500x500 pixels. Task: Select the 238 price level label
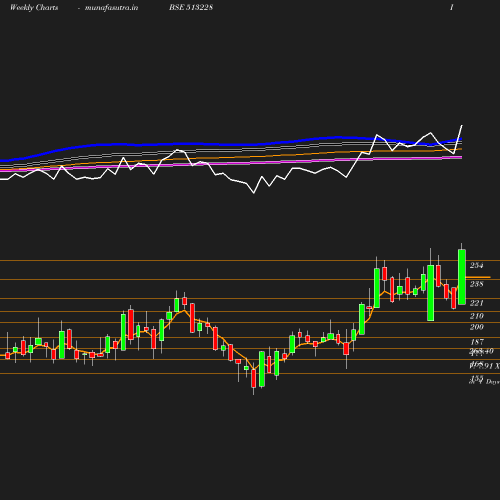click(476, 284)
